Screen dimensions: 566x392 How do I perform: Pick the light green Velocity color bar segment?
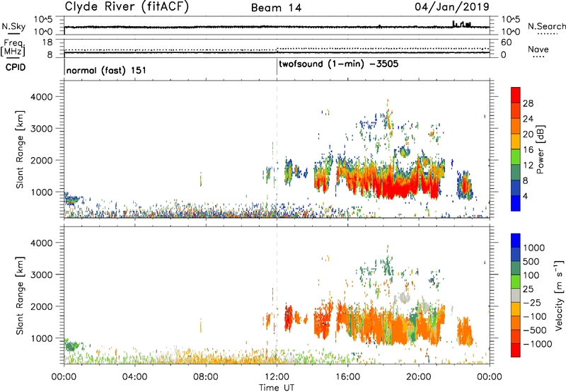point(516,282)
